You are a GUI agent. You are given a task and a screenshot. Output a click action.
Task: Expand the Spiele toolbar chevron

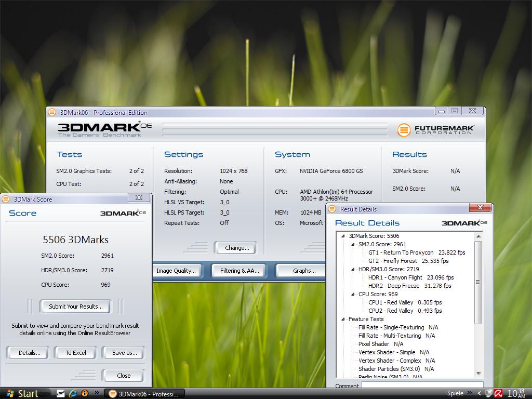(470, 393)
